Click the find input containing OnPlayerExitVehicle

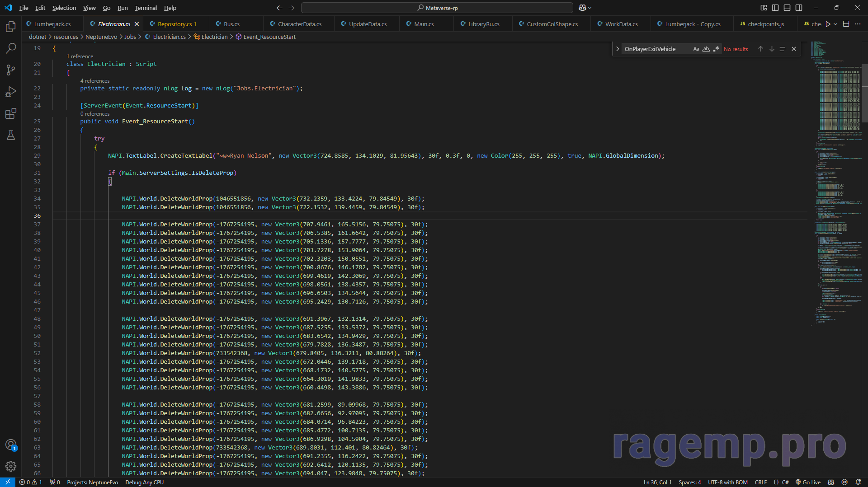pos(656,49)
